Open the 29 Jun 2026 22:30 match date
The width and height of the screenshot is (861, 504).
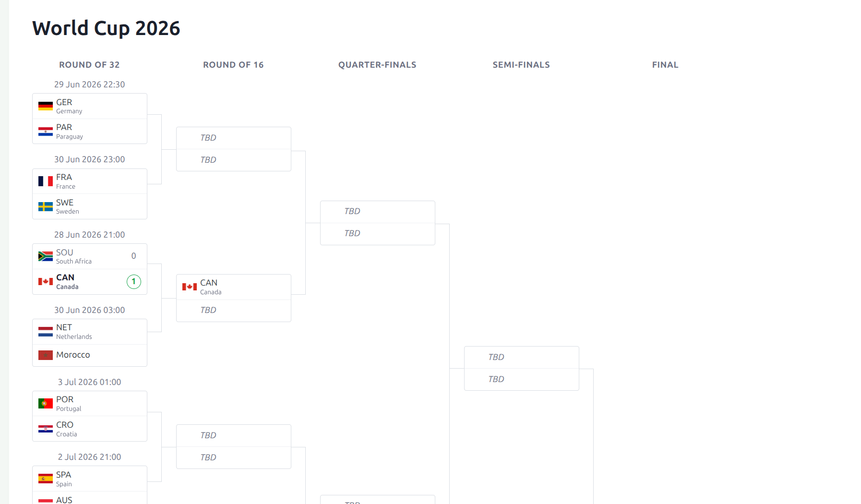click(89, 84)
